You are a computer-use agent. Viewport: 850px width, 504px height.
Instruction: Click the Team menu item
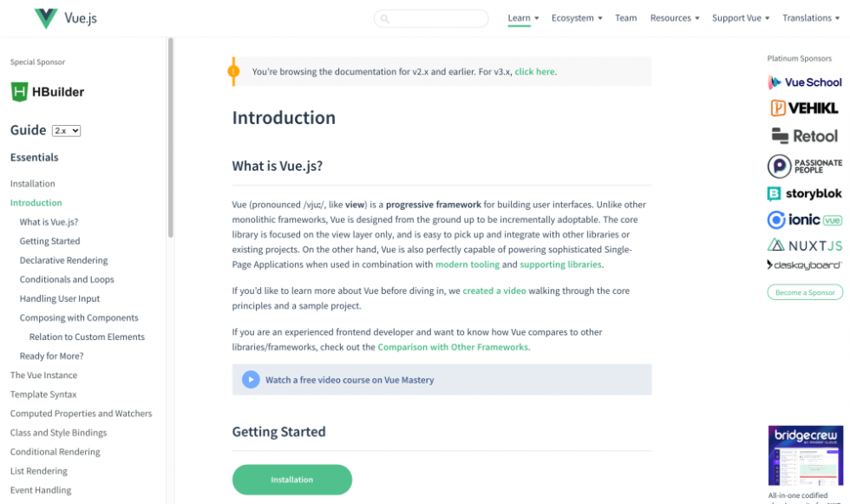pos(625,17)
